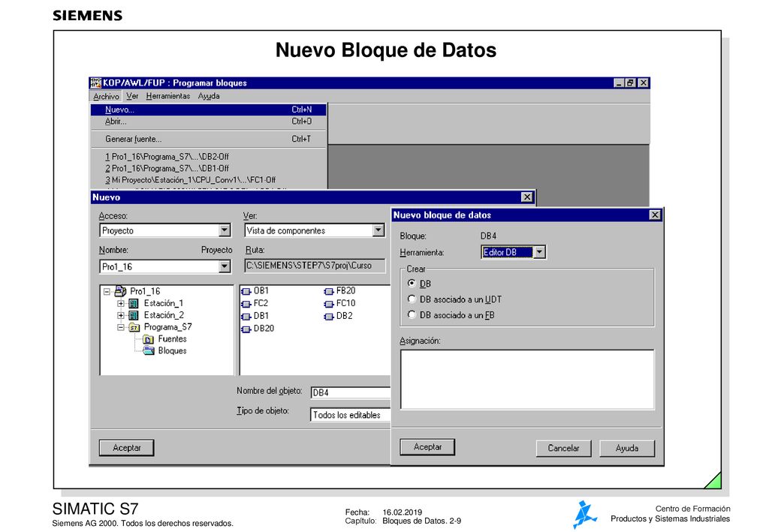Select the Fuentes folder icon
Screen dimensions: 769x532
tap(148, 339)
